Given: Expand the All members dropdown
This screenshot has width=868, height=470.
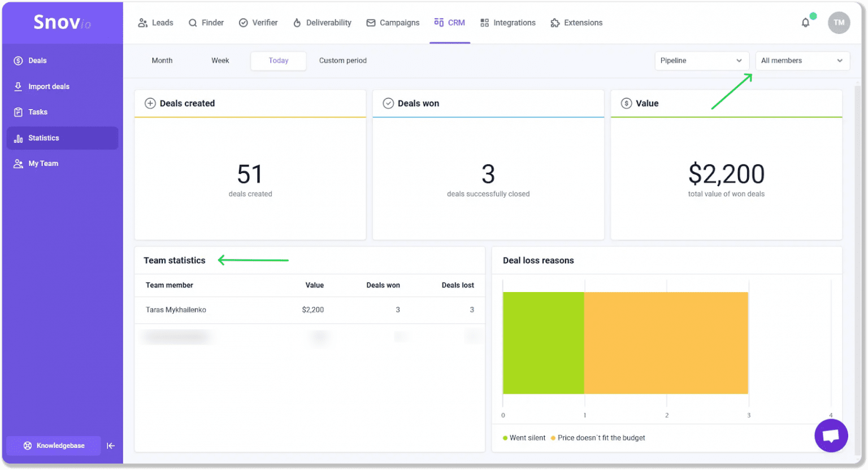Looking at the screenshot, I should pyautogui.click(x=802, y=60).
